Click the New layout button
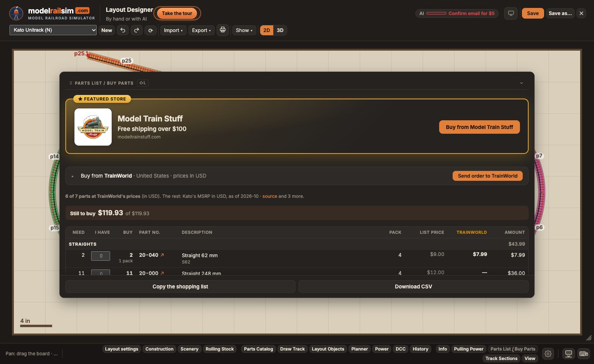The width and height of the screenshot is (594, 364). 107,30
